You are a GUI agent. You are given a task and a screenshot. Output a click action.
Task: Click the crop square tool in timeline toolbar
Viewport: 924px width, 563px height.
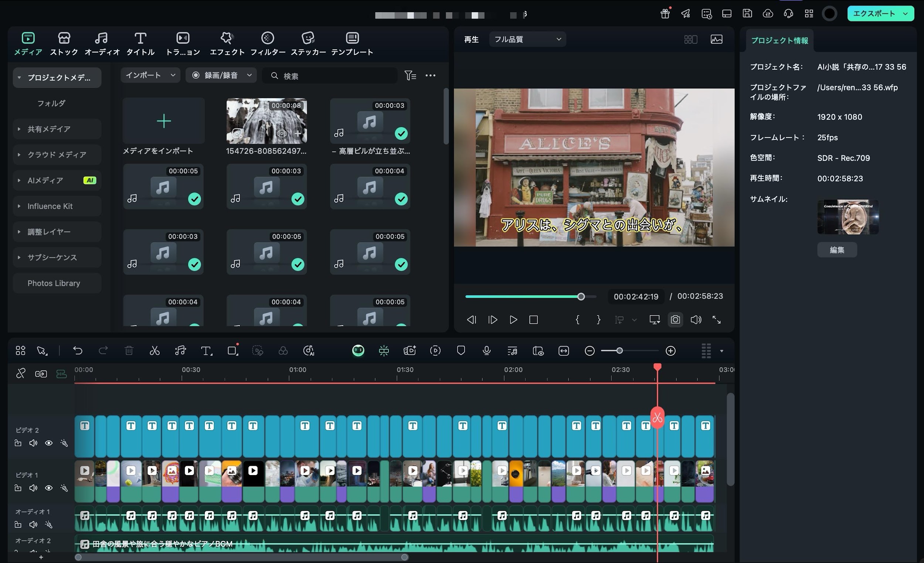pyautogui.click(x=232, y=351)
